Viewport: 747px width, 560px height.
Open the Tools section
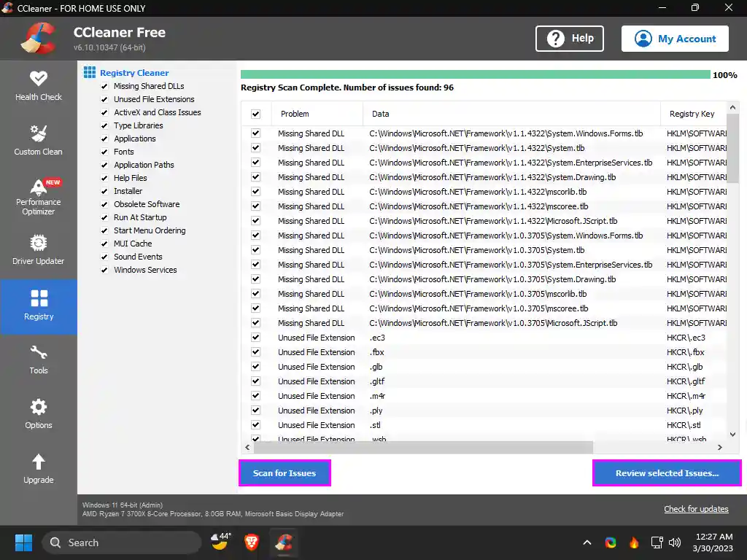(38, 360)
